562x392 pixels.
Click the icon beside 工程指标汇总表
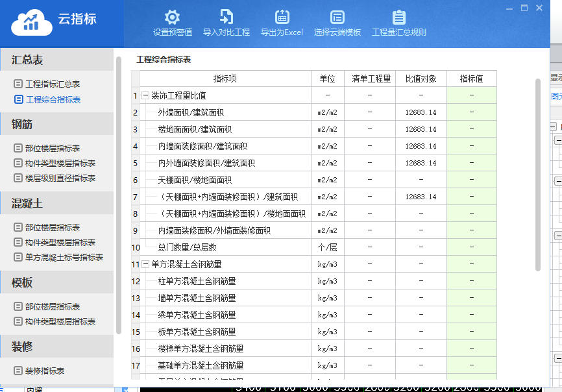click(x=18, y=84)
